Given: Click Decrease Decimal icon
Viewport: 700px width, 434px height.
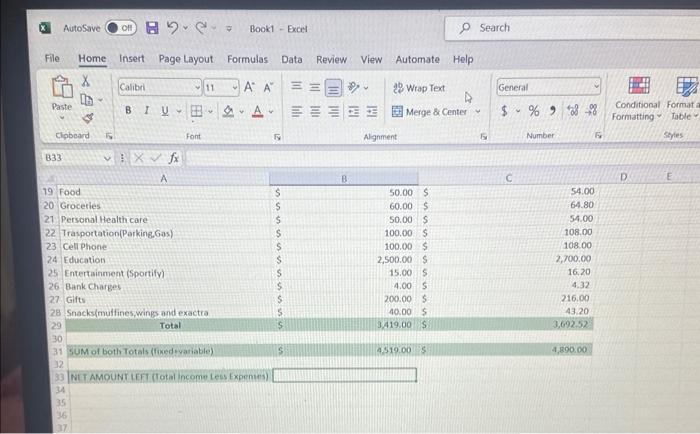Looking at the screenshot, I should point(592,110).
